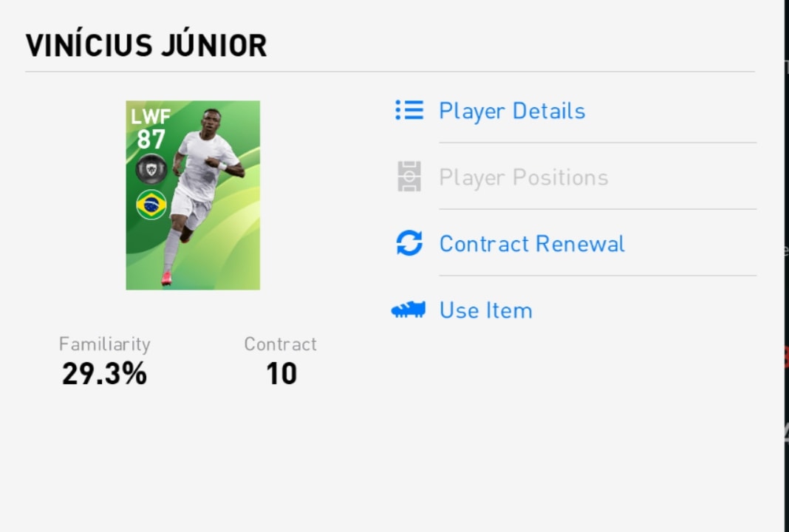Click the Familiarity label

[105, 344]
